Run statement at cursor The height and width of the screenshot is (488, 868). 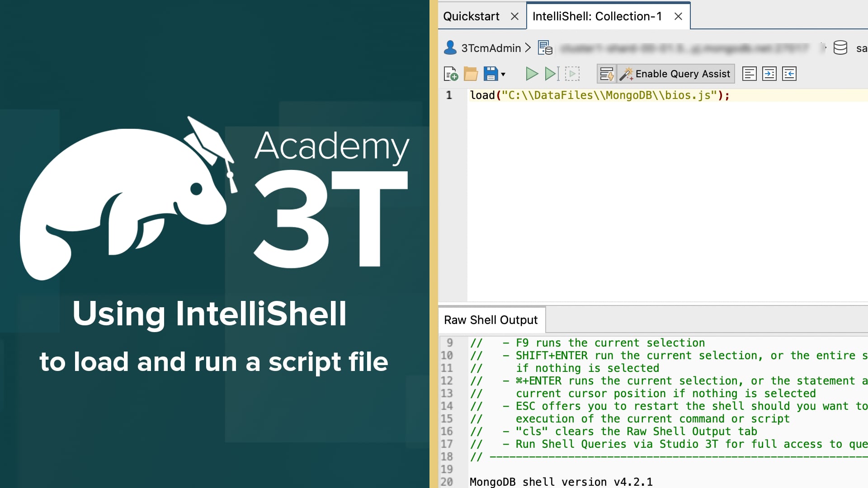tap(552, 74)
